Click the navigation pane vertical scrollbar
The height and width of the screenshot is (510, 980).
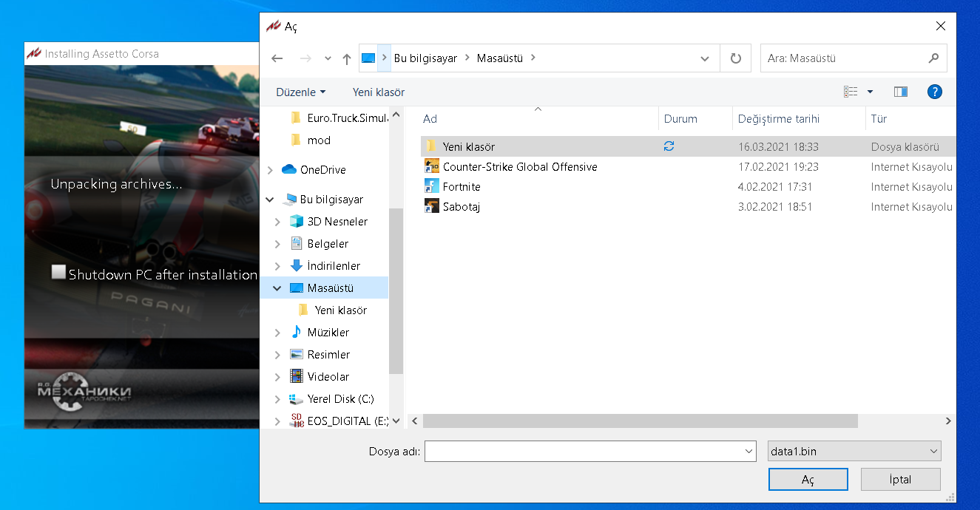coord(396,290)
